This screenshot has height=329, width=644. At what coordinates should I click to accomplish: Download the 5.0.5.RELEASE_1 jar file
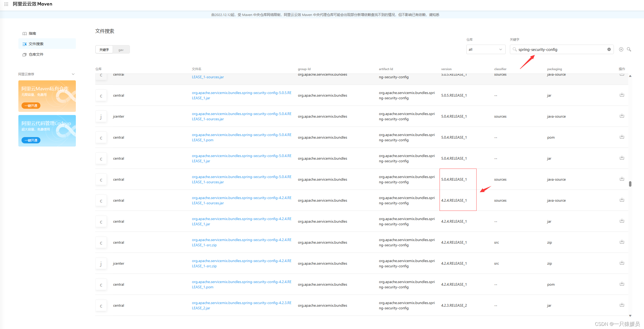point(622,95)
